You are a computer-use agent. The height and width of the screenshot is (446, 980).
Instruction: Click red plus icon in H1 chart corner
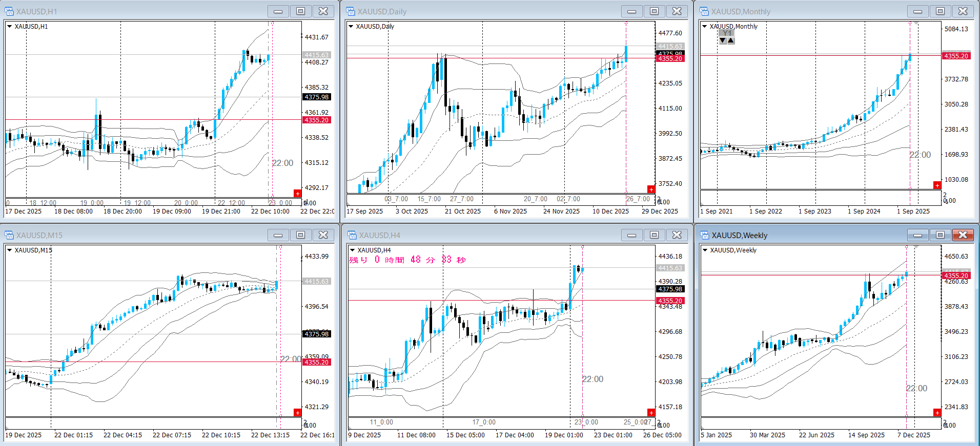coord(297,193)
